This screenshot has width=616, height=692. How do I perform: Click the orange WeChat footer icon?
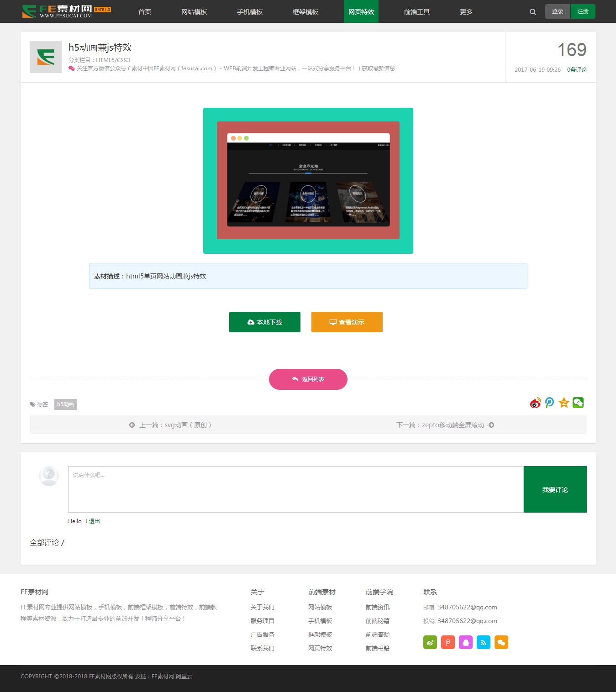coord(501,642)
